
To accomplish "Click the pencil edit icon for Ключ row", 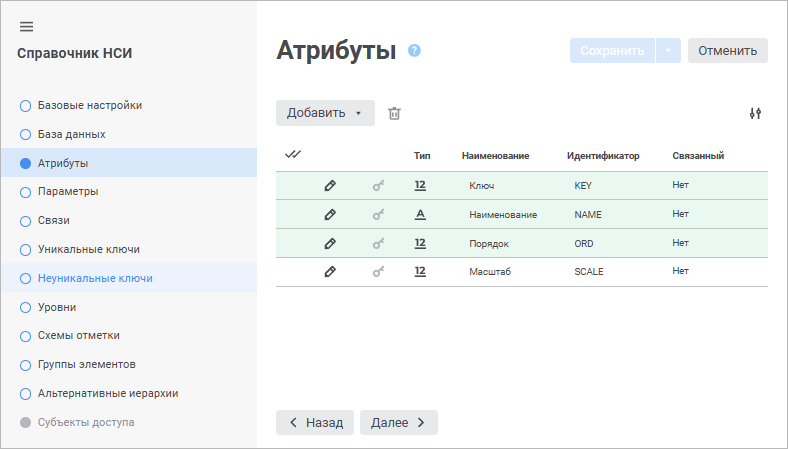I will pos(330,186).
